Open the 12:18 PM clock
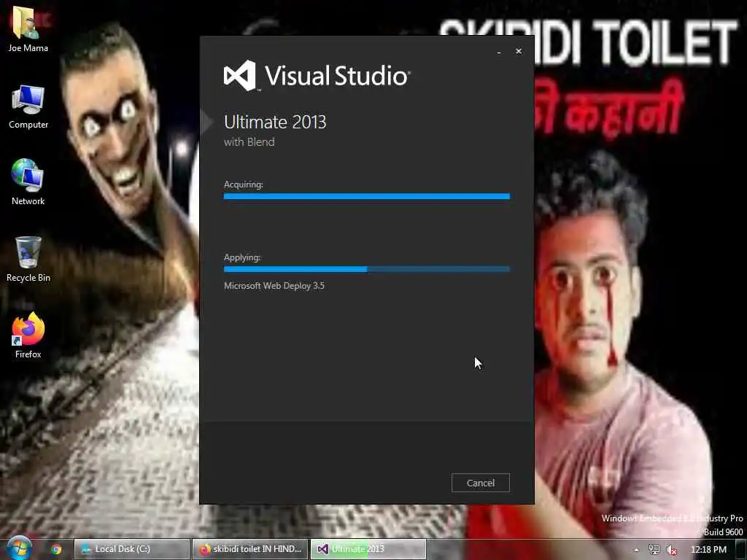This screenshot has height=560, width=747. pyautogui.click(x=708, y=550)
